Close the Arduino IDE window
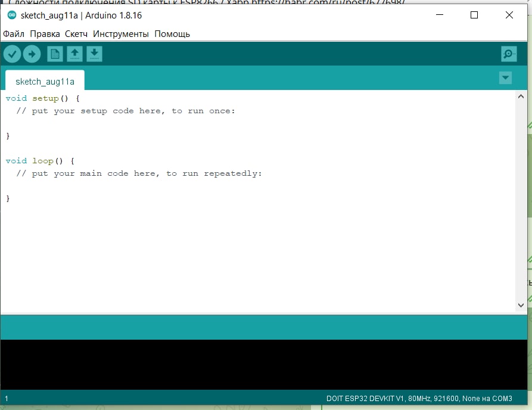The height and width of the screenshot is (410, 532). [509, 15]
